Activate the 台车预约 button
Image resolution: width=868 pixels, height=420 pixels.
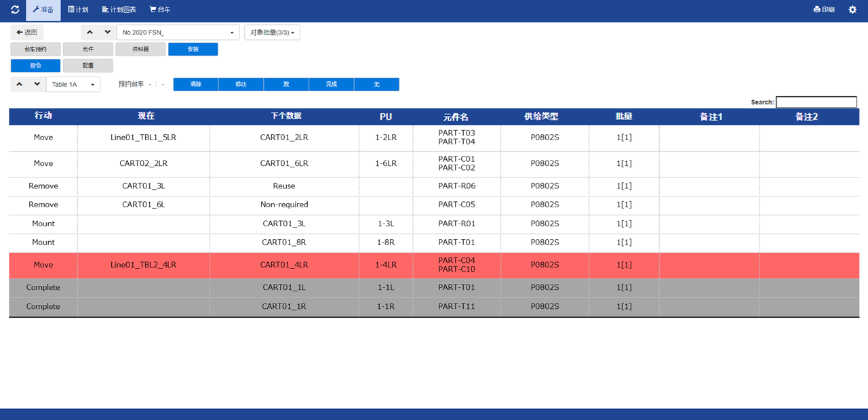click(x=35, y=49)
